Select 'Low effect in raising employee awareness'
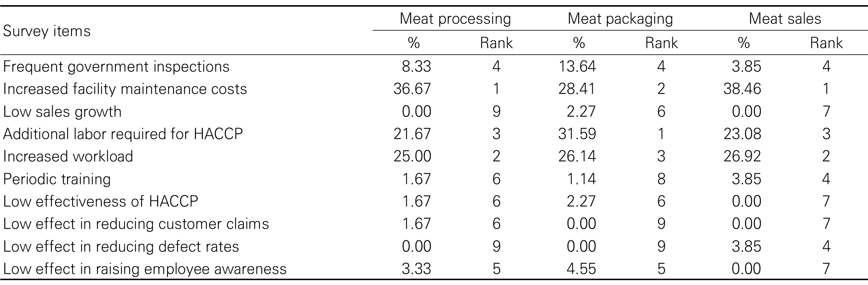Screen dimensions: 868x285 click(144, 269)
